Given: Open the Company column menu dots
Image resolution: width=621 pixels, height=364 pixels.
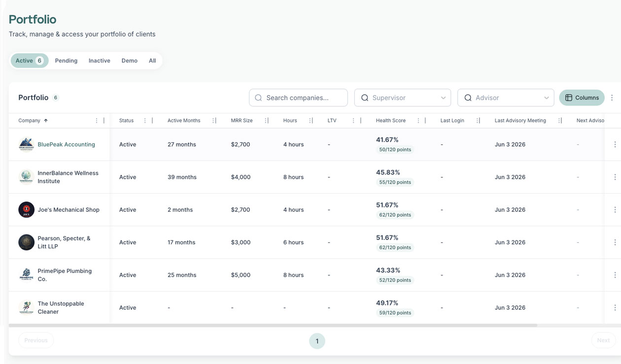Looking at the screenshot, I should 97,121.
